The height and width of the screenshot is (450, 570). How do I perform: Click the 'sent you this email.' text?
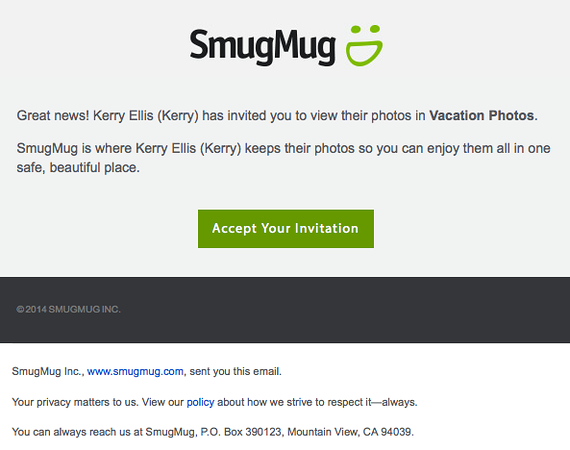236,371
